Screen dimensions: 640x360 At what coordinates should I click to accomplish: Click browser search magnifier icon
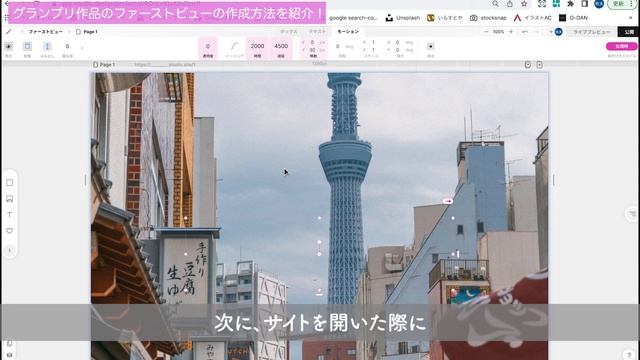pyautogui.click(x=495, y=4)
